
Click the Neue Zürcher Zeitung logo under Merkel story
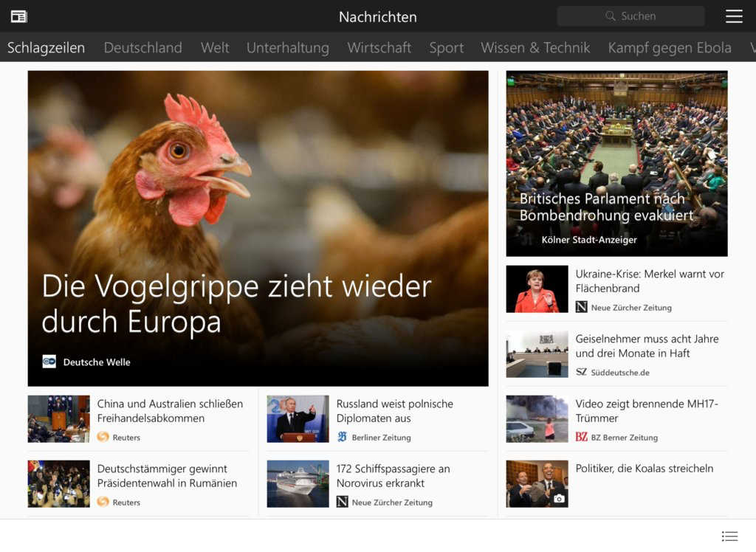(581, 307)
